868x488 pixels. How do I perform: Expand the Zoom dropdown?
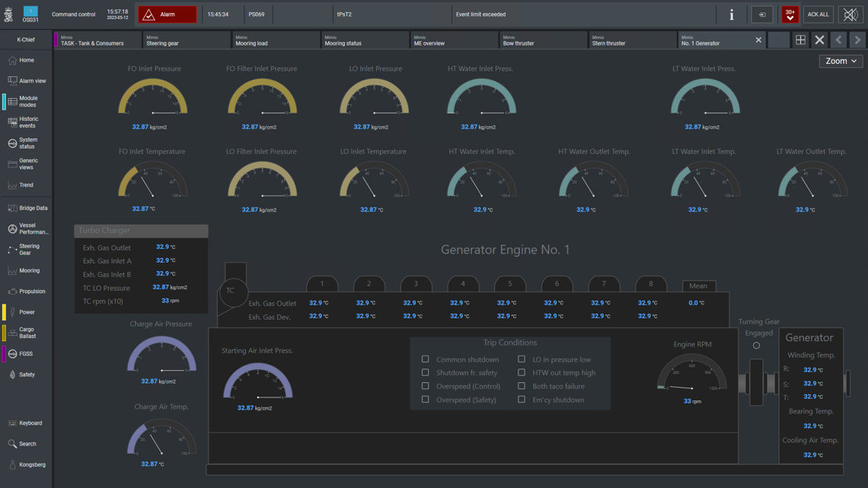tap(841, 61)
